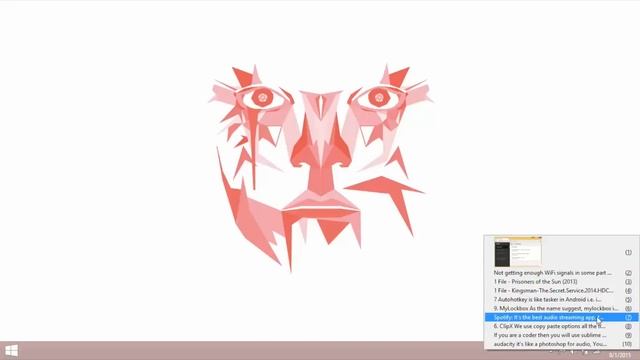Select 'If you are a coder' entry

click(561, 335)
